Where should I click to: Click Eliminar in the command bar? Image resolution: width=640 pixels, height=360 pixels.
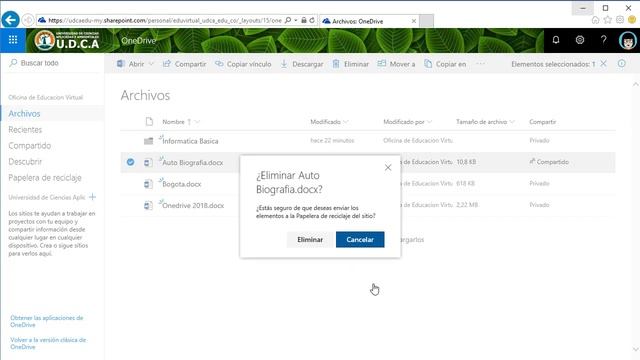click(351, 64)
